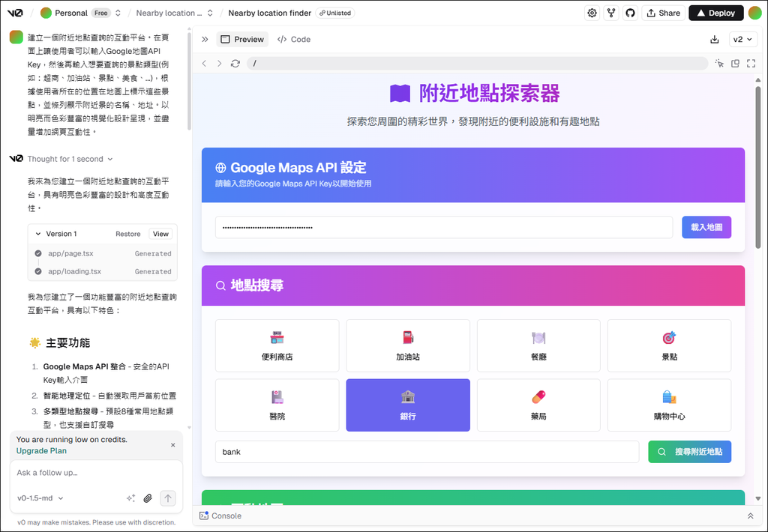View Version 1
Screen dimensions: 768x532
[160, 234]
